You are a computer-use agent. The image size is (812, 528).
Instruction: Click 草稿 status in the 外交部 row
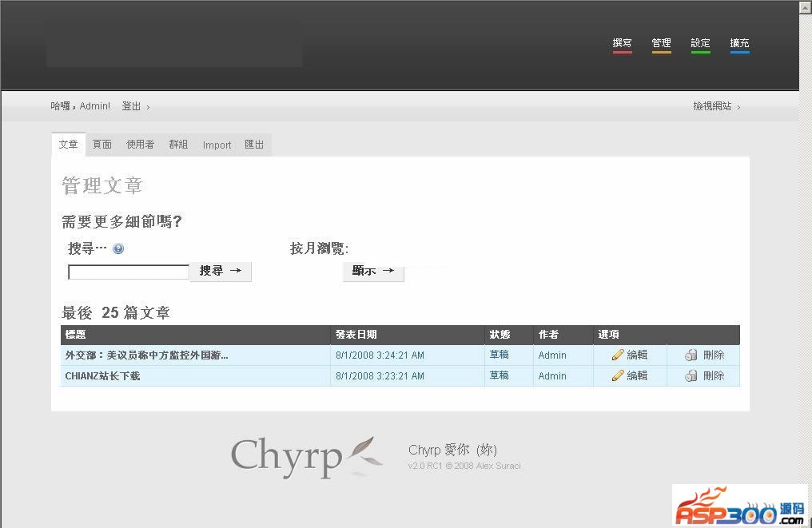[500, 355]
